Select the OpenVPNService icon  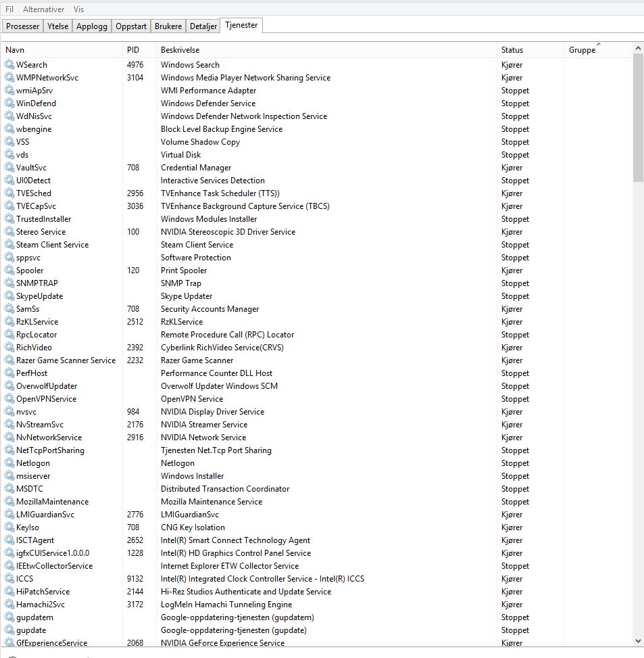[x=9, y=399]
